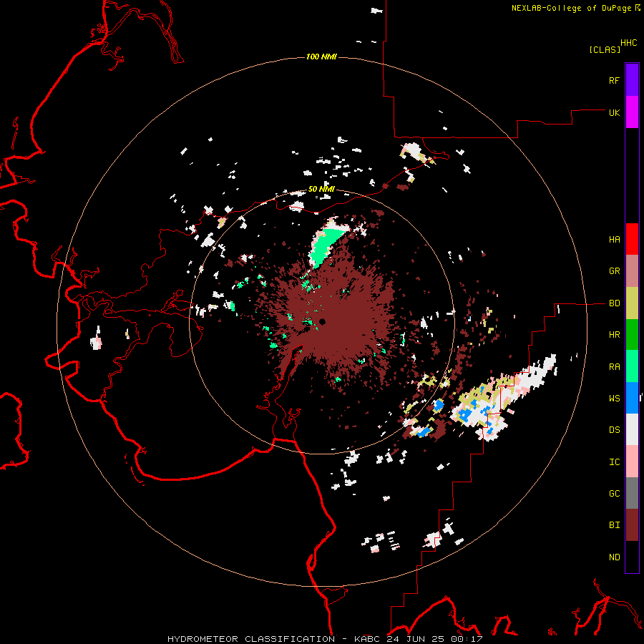Click the 'DS' legend label
This screenshot has height=644, width=644.
coord(614,430)
